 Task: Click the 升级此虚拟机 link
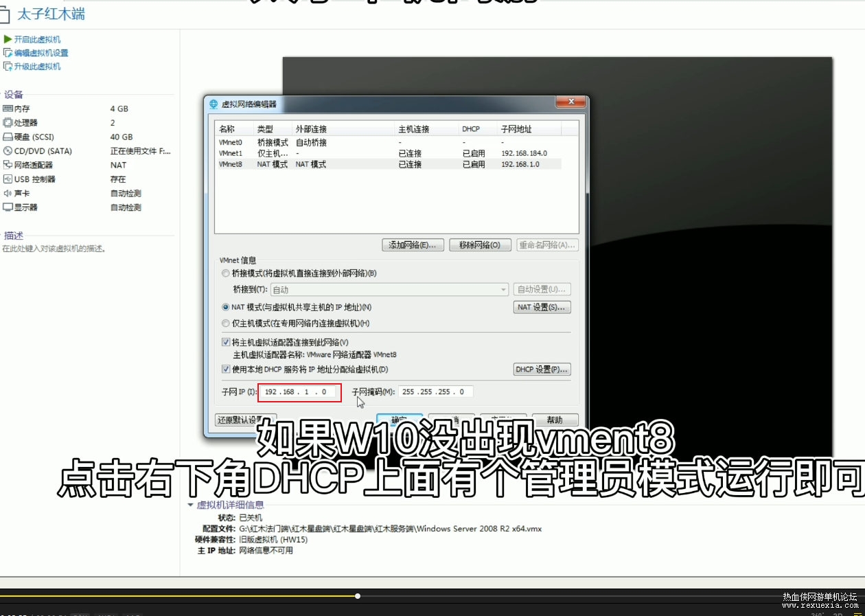tap(37, 67)
